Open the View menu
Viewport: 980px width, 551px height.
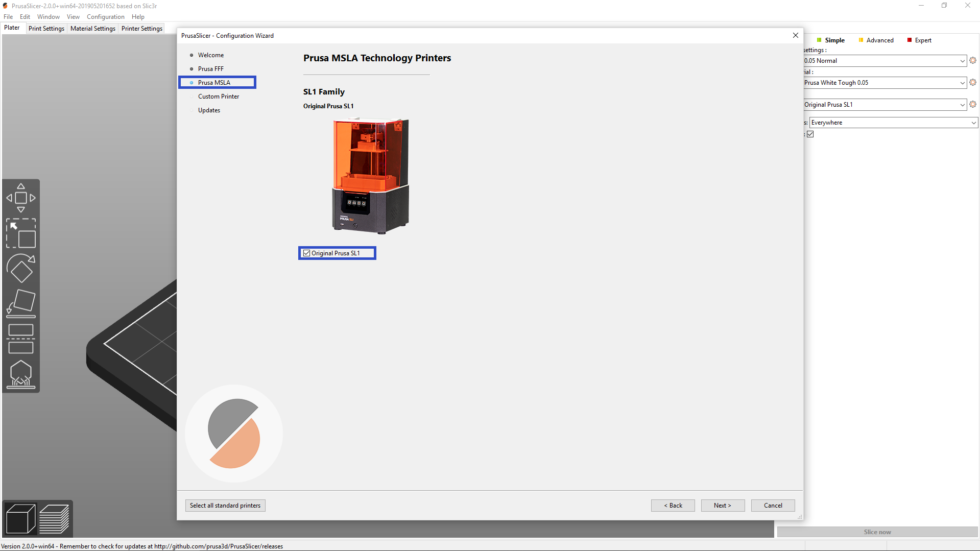click(73, 17)
